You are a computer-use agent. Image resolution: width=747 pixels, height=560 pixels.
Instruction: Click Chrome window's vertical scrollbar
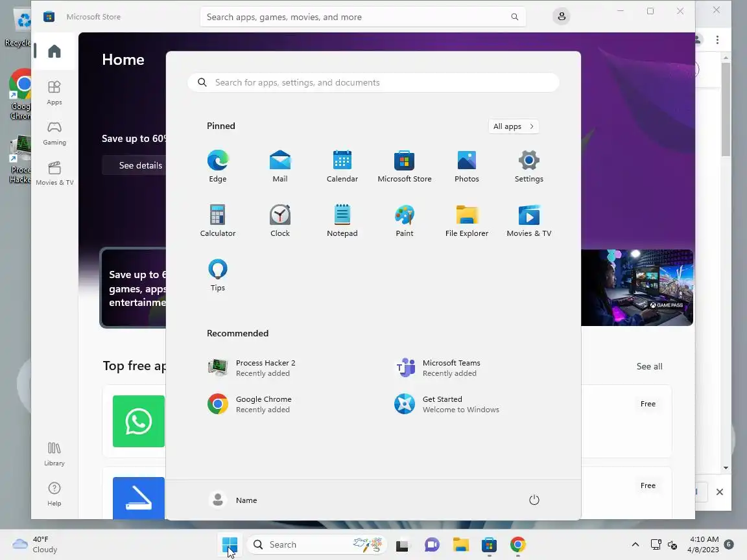point(726,109)
